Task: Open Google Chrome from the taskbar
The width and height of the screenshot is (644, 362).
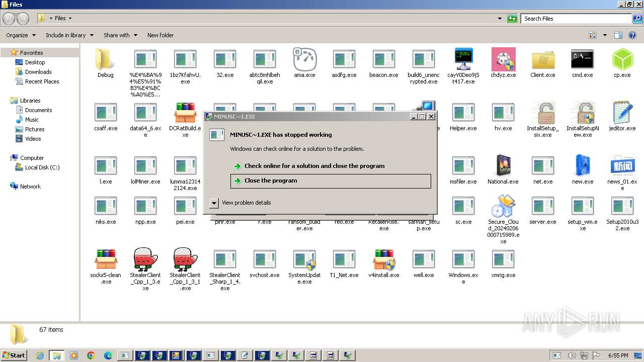Action: click(91, 355)
